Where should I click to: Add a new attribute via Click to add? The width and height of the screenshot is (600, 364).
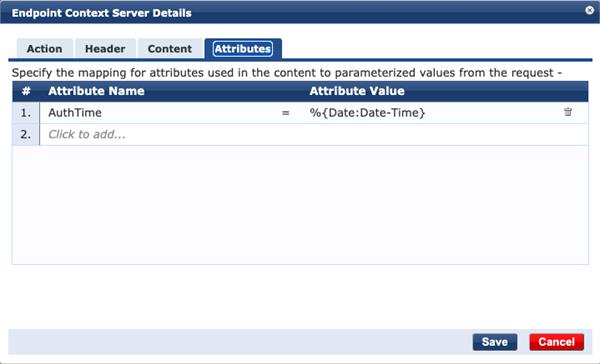tap(87, 134)
